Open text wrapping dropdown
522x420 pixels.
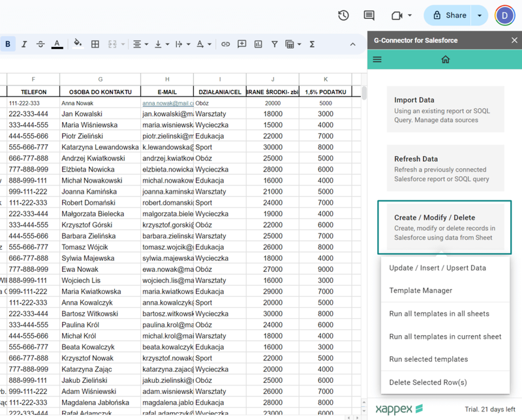[183, 44]
